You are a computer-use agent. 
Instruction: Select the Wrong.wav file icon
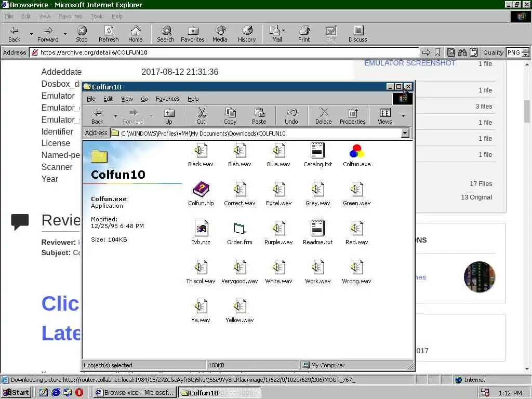coord(356,272)
